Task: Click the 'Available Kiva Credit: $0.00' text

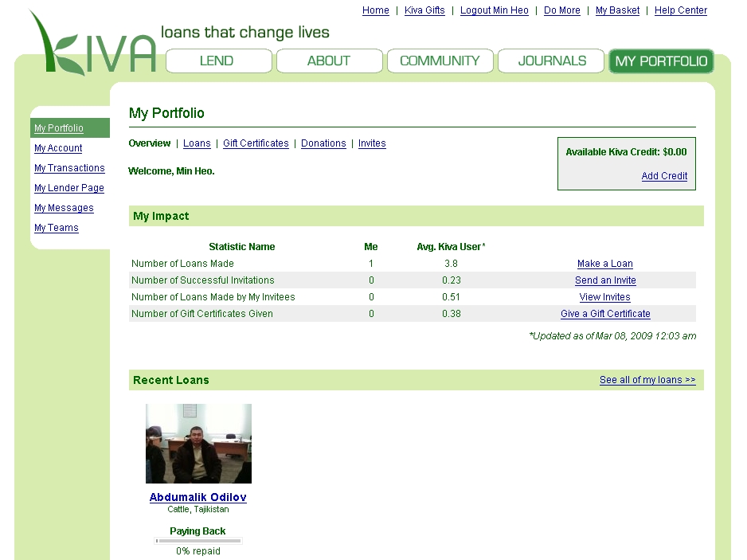Action: [x=626, y=152]
